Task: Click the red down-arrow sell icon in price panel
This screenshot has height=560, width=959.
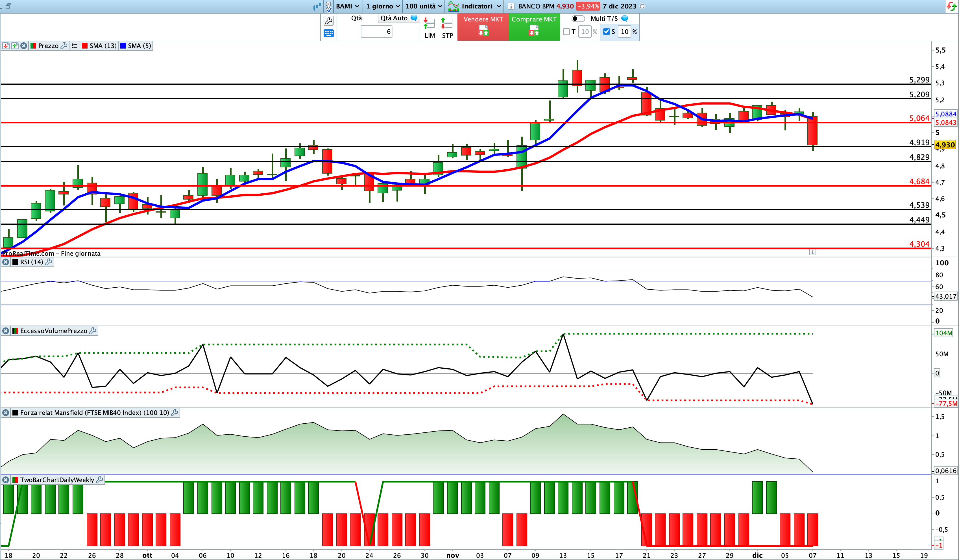Action: (x=6, y=46)
